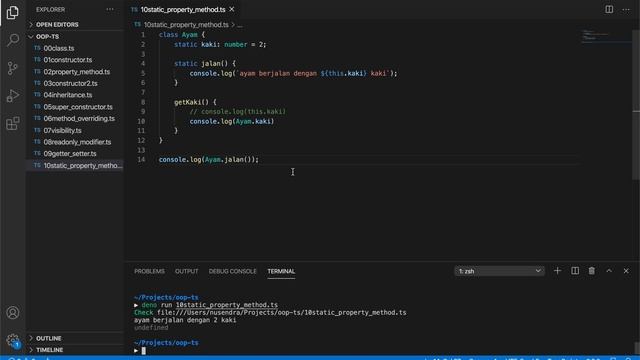Click line number 8 in gutter
640x360 pixels.
click(142, 102)
